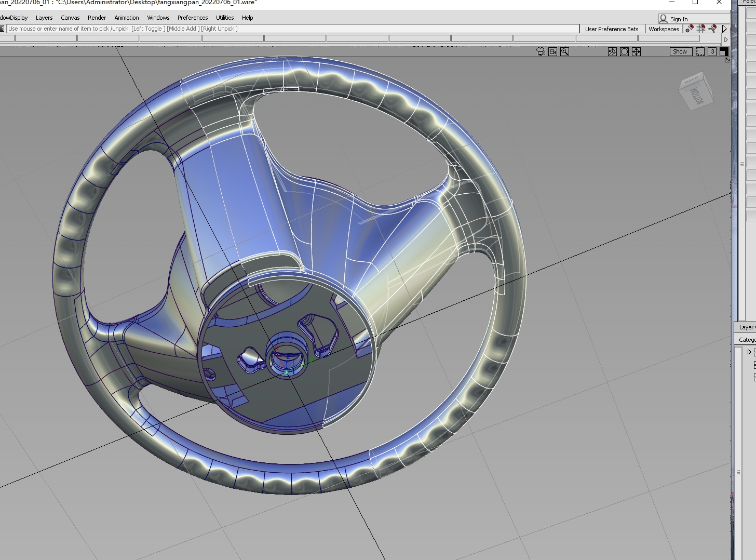The width and height of the screenshot is (756, 560).
Task: Toggle the curve snap magnet
Action: (x=713, y=29)
